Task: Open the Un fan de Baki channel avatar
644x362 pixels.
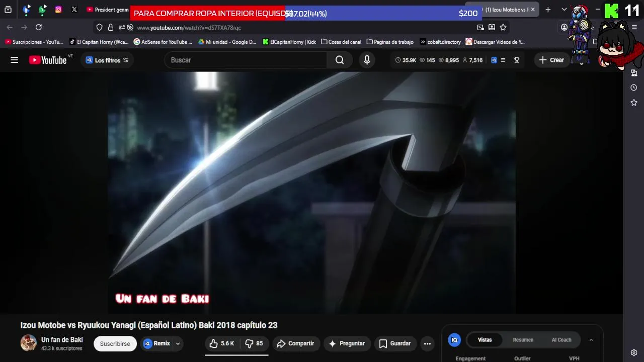Action: coord(28,343)
